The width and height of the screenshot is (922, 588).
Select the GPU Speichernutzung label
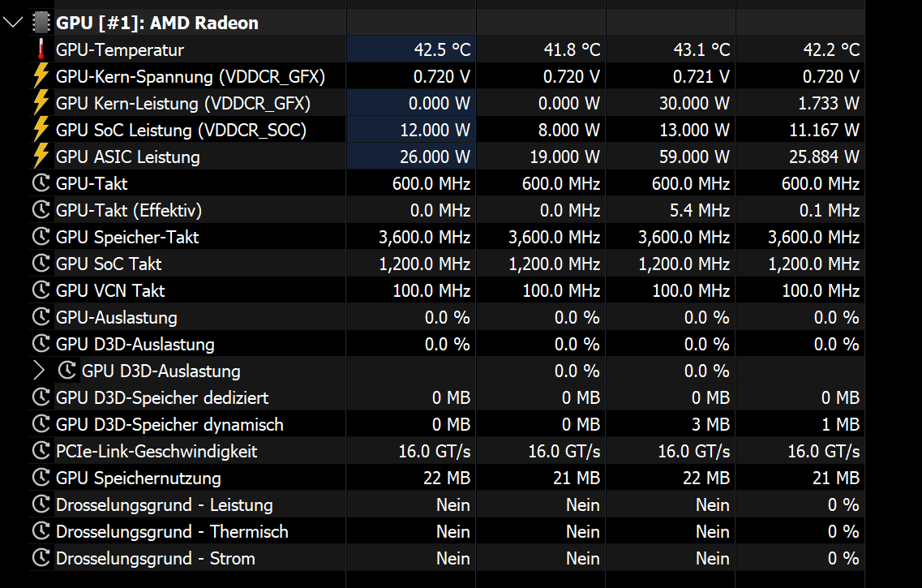pos(138,478)
